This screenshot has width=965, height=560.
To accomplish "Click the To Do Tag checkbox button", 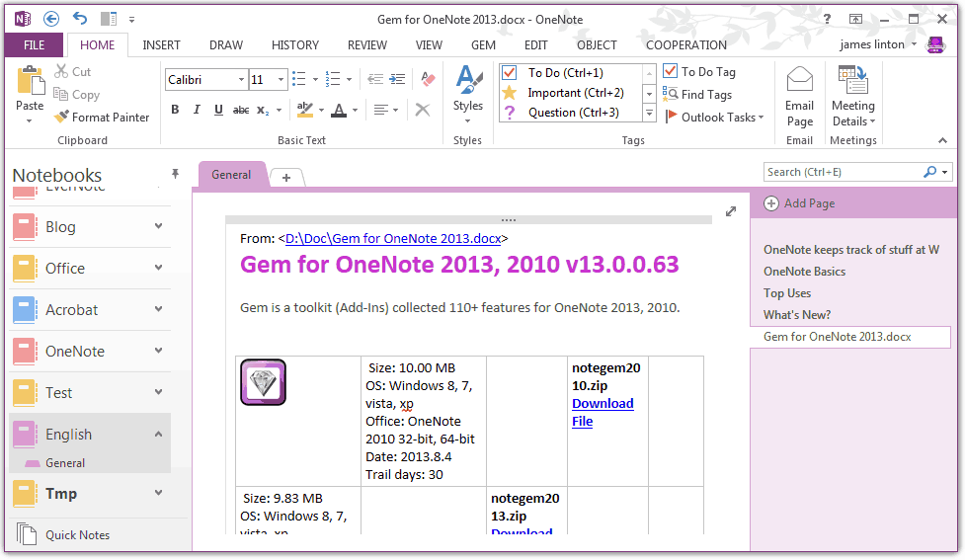I will pos(699,71).
